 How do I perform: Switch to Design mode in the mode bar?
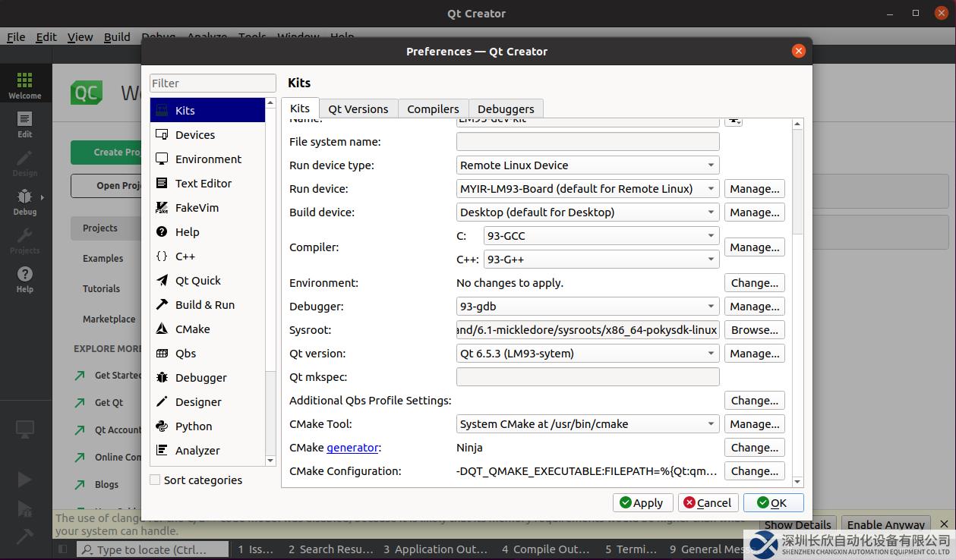click(x=25, y=163)
